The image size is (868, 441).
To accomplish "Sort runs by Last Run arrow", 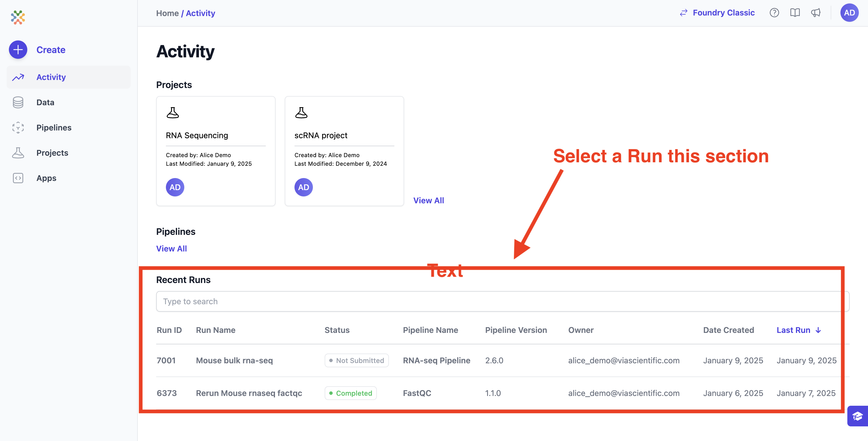I will pos(818,330).
